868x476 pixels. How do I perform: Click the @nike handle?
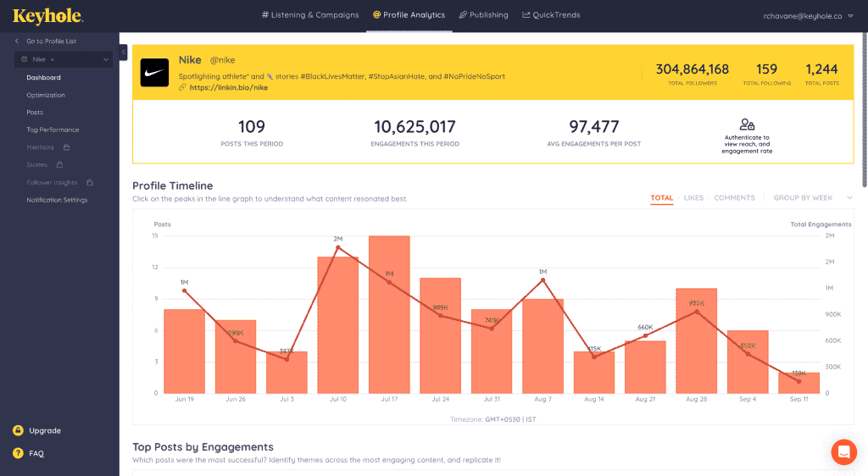click(x=223, y=60)
